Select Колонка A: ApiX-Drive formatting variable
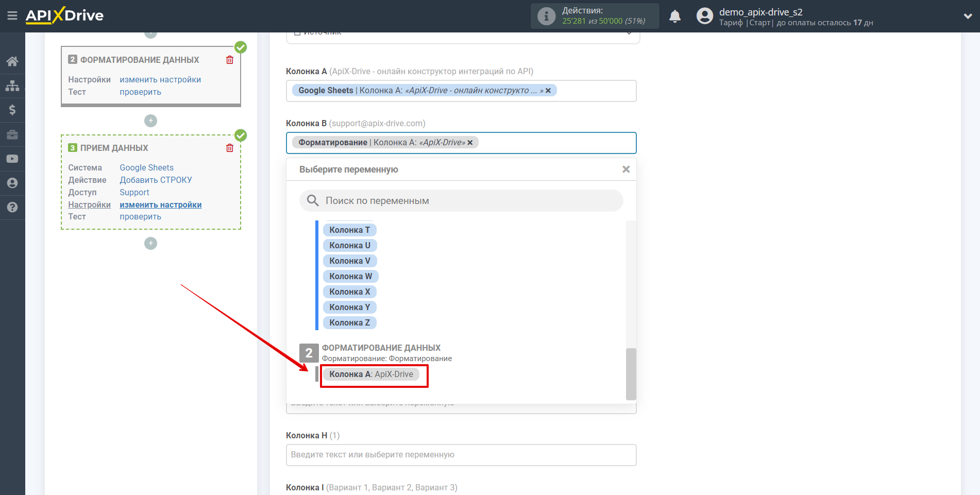Screen dimensions: 980x495 click(x=371, y=374)
